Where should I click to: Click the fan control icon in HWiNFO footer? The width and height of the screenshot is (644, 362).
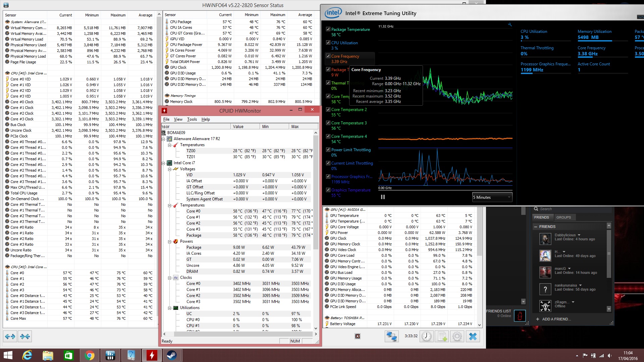point(358,336)
